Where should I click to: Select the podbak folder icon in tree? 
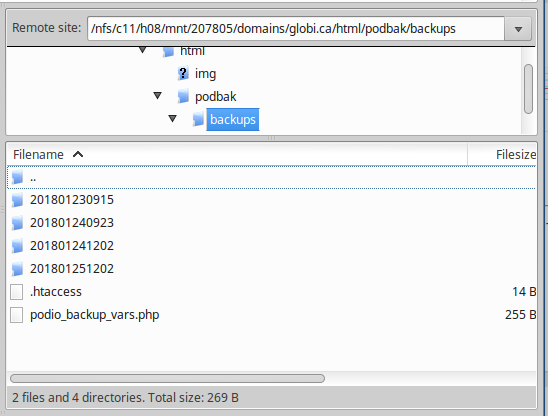(183, 96)
